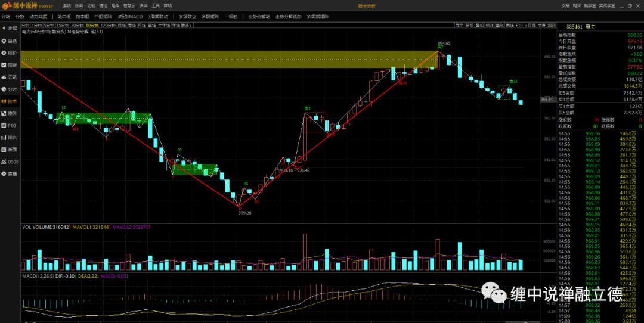Image resolution: width=644 pixels, height=323 pixels.
Task: Open the 功能 functions menu
Action: click(91, 6)
